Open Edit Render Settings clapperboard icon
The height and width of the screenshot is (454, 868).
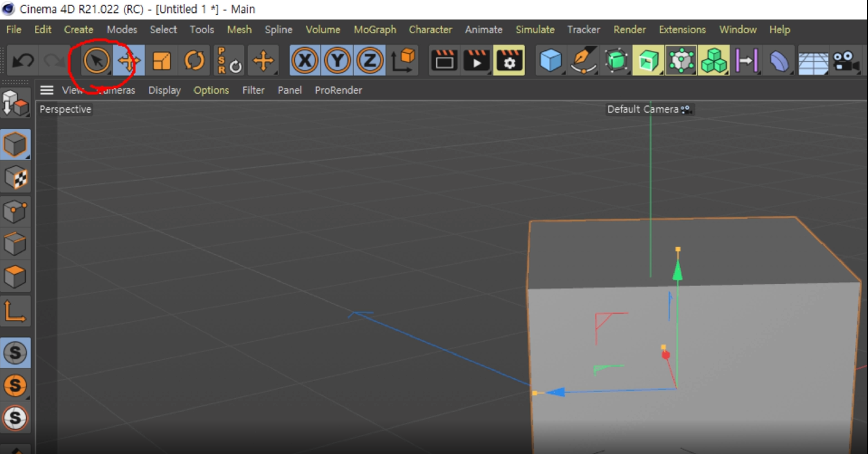[509, 61]
